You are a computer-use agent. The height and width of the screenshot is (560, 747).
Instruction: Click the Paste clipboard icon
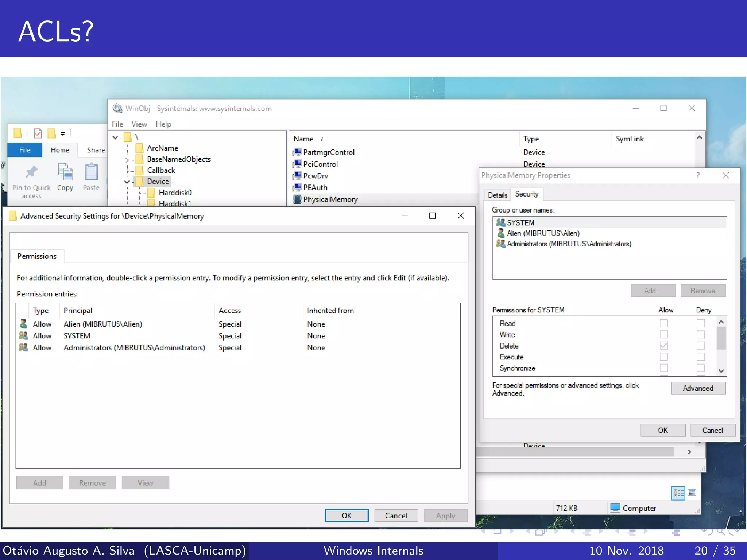pyautogui.click(x=91, y=172)
